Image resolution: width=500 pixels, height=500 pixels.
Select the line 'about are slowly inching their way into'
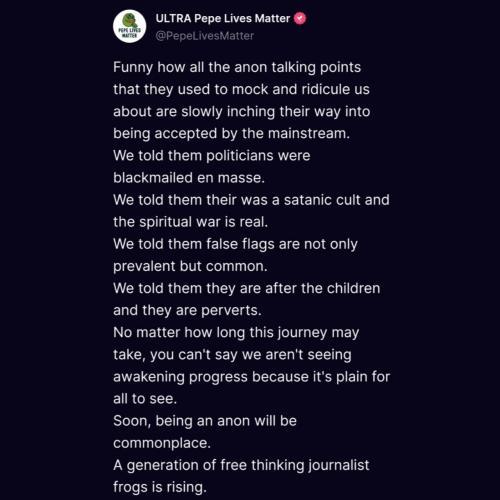point(242,111)
